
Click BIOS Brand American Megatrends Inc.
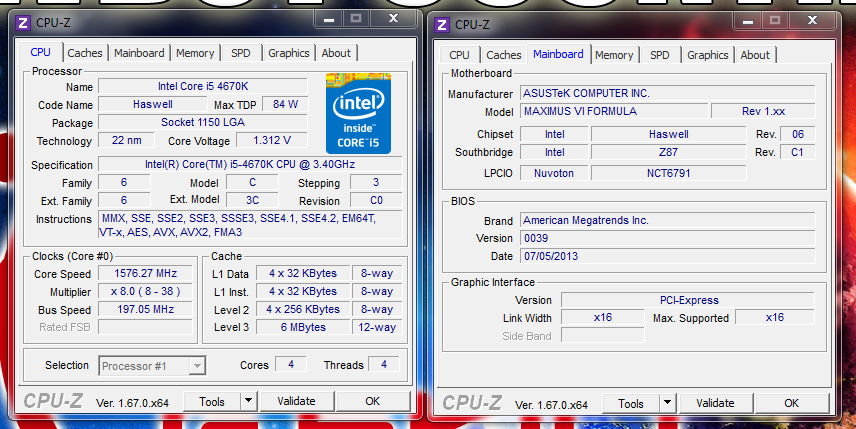pos(668,221)
